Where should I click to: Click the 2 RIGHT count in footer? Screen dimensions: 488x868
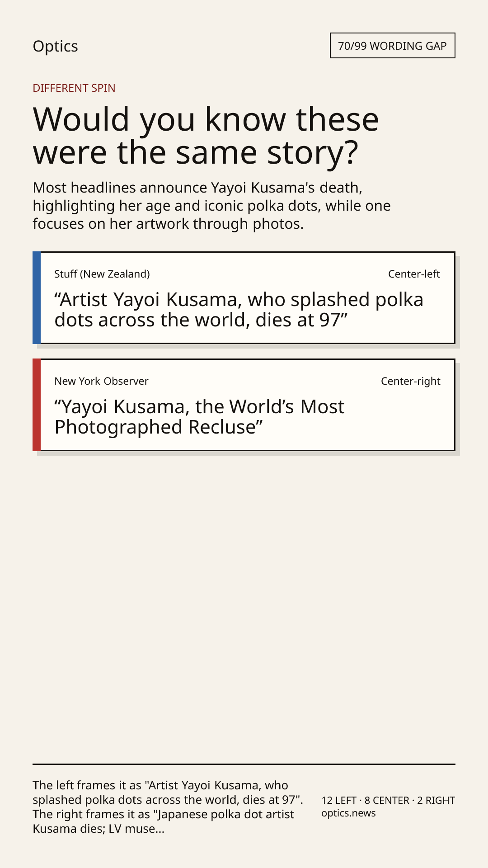pos(436,800)
